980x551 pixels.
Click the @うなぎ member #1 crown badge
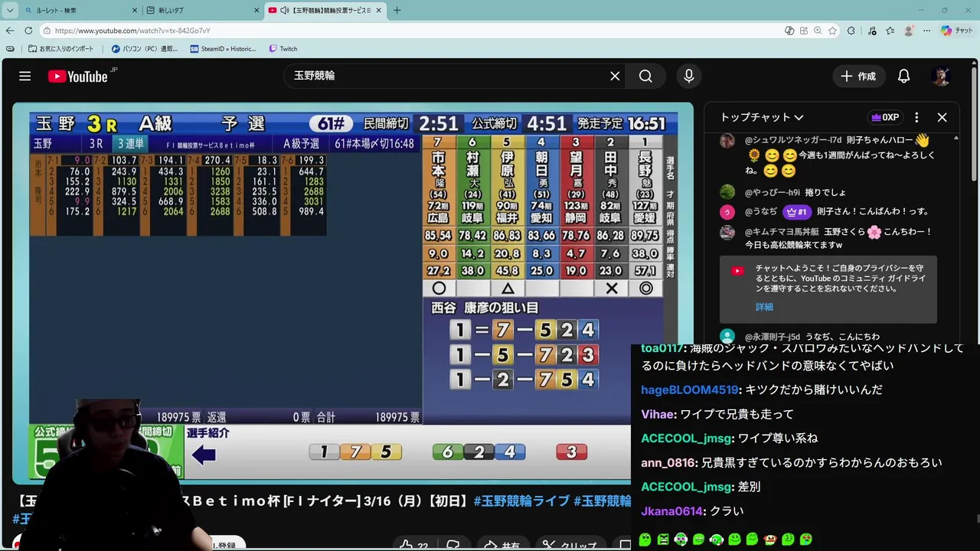click(796, 212)
